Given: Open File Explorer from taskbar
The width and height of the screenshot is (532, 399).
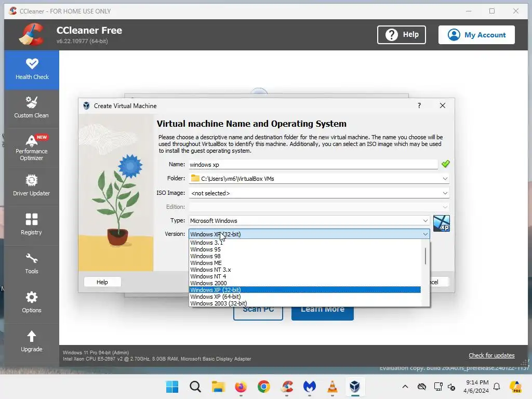Looking at the screenshot, I should 218,387.
